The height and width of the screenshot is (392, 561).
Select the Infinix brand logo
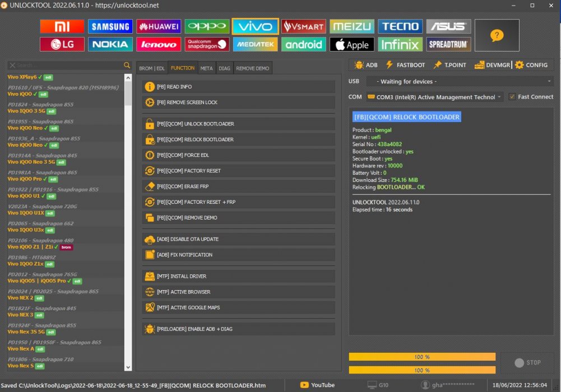point(400,44)
